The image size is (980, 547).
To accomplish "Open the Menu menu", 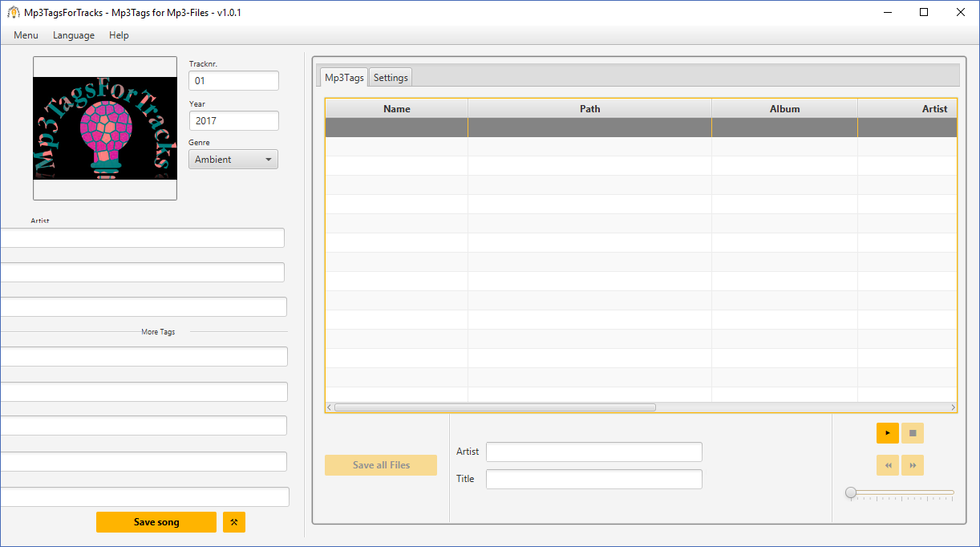I will pyautogui.click(x=26, y=35).
